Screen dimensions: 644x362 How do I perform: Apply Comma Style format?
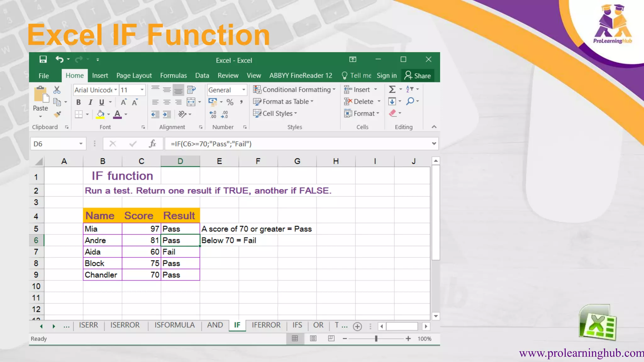click(x=241, y=102)
